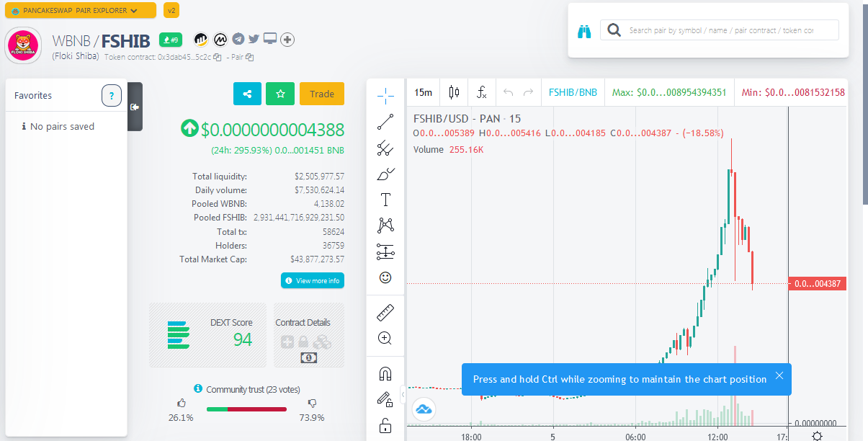The image size is (868, 441).
Task: Select the XABCD pattern tool
Action: (385, 226)
